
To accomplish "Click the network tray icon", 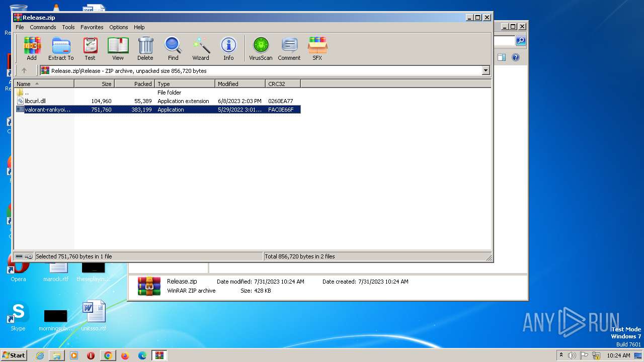I will [x=596, y=355].
